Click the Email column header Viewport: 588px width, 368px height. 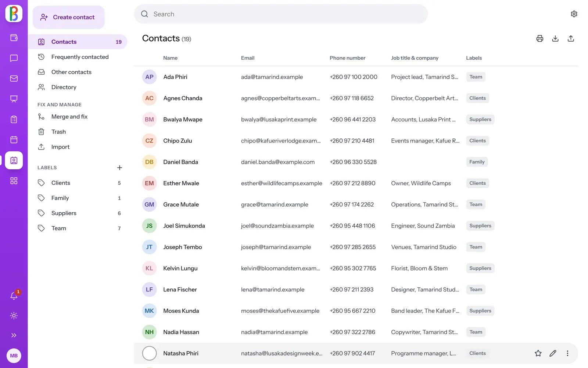tap(248, 58)
